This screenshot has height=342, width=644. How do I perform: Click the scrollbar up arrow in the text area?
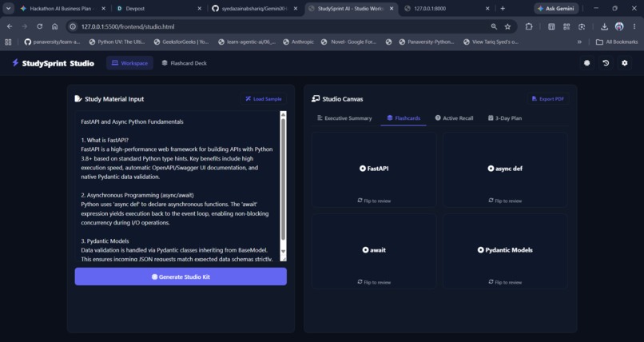tap(283, 114)
